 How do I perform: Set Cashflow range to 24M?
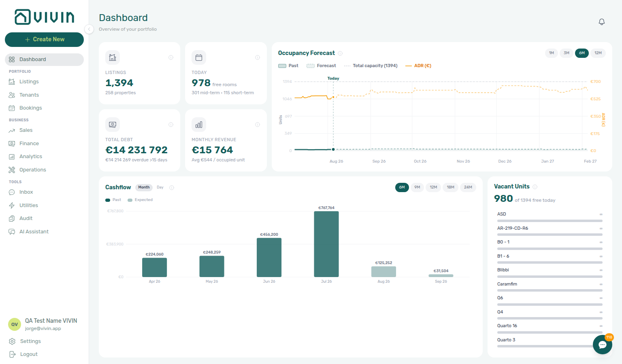point(468,187)
